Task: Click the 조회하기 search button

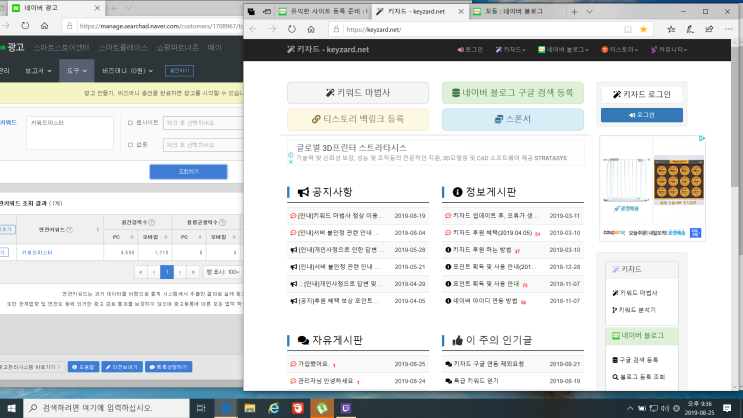Action: (188, 172)
